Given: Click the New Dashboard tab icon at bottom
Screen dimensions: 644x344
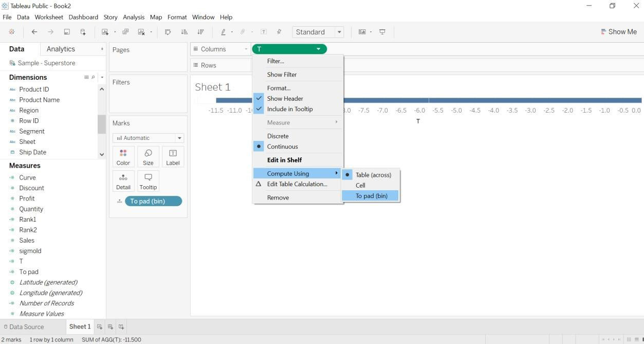Looking at the screenshot, I should click(111, 327).
